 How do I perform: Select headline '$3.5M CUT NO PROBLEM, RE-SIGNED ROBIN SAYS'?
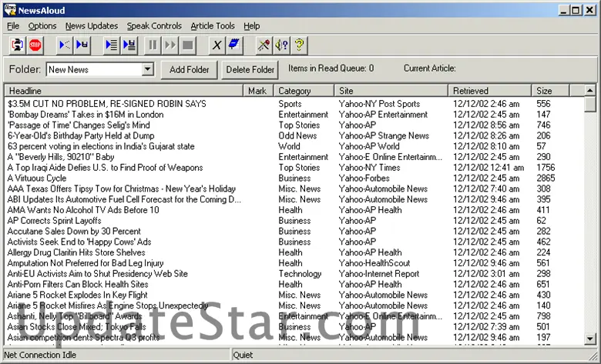[107, 104]
